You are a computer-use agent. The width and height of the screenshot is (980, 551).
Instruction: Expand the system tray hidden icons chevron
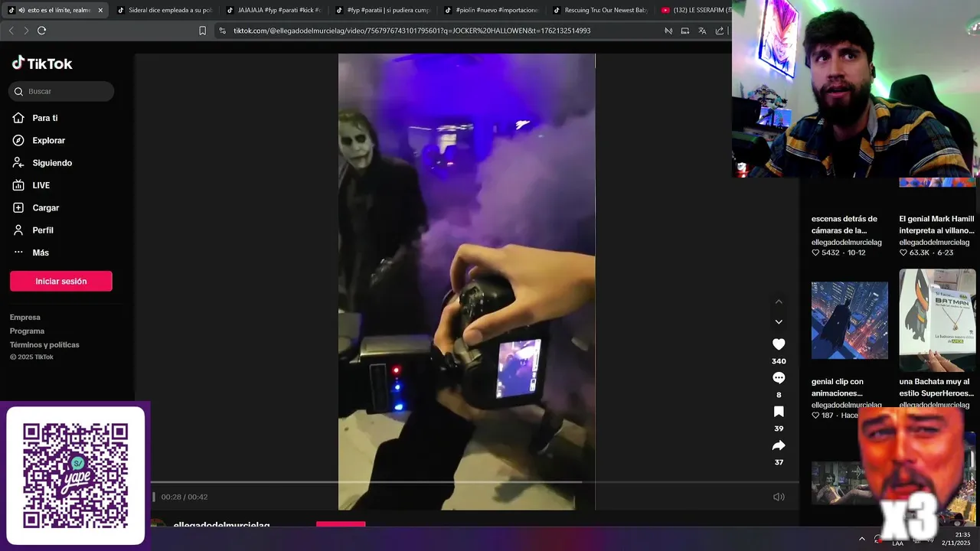[x=861, y=539]
